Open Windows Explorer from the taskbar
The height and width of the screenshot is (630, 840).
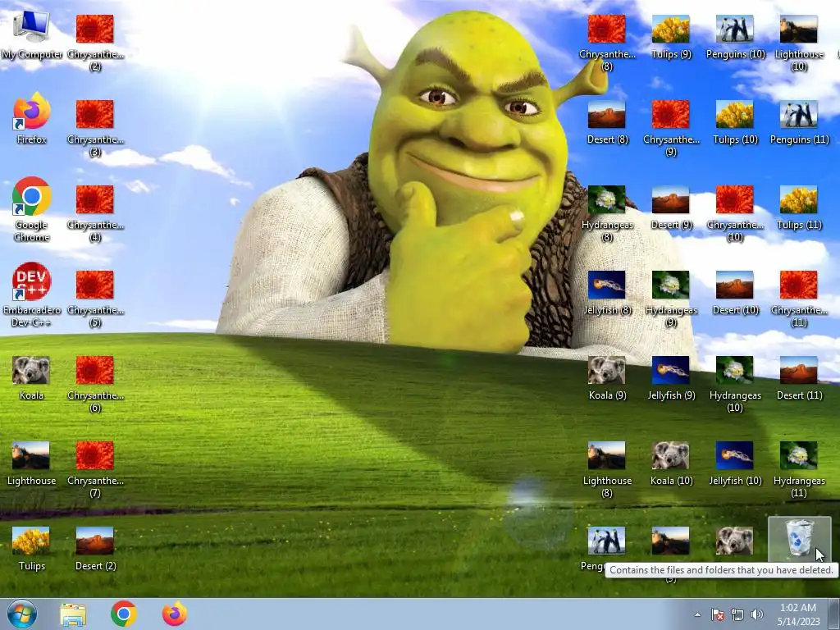73,614
